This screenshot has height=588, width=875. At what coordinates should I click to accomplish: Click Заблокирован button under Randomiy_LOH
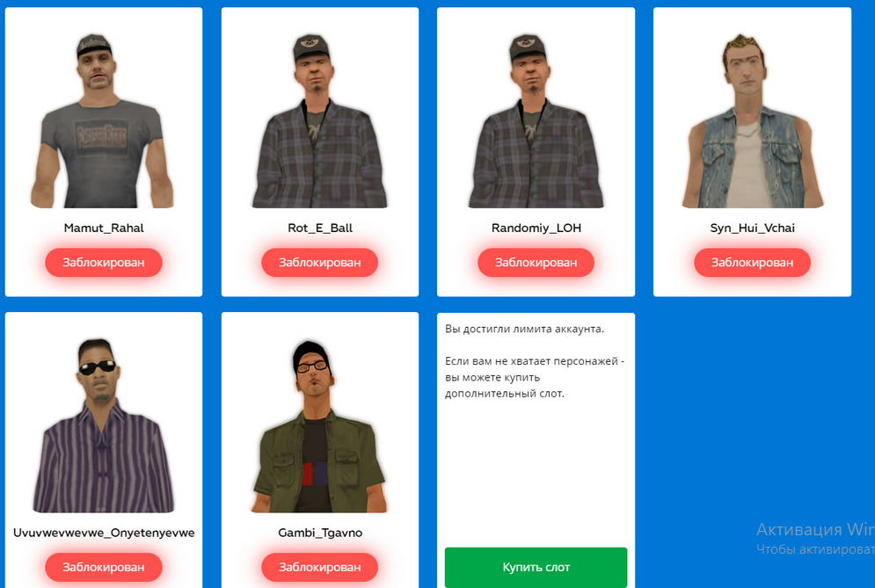click(536, 263)
